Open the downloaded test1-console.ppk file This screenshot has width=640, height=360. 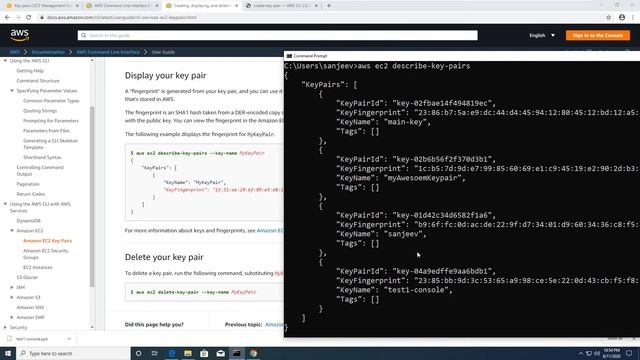click(32, 339)
